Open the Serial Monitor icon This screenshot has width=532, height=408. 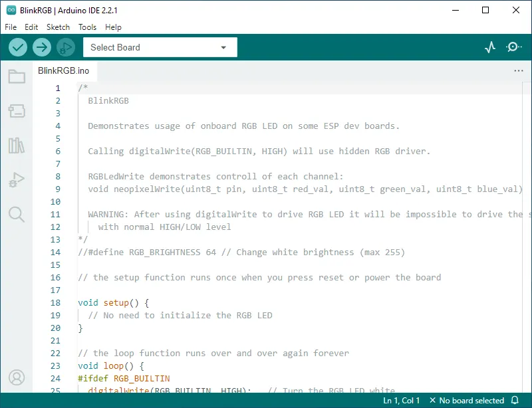point(513,47)
